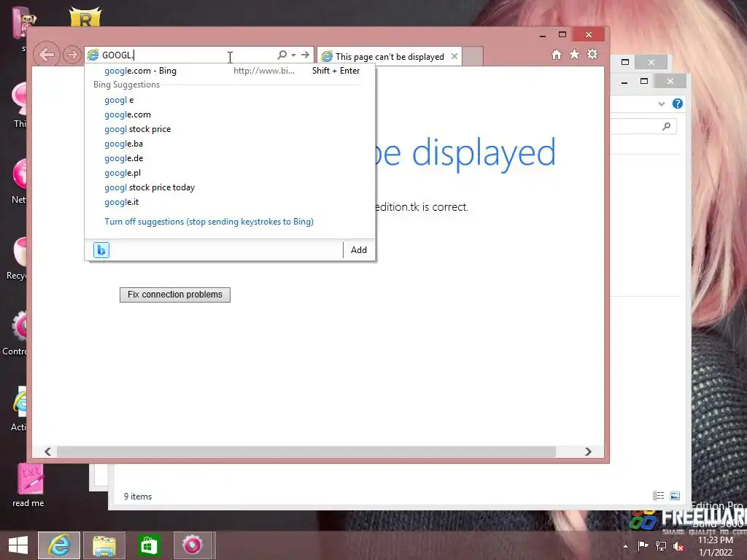The width and height of the screenshot is (747, 560).
Task: Switch to details view in Explorer window
Action: tap(659, 496)
